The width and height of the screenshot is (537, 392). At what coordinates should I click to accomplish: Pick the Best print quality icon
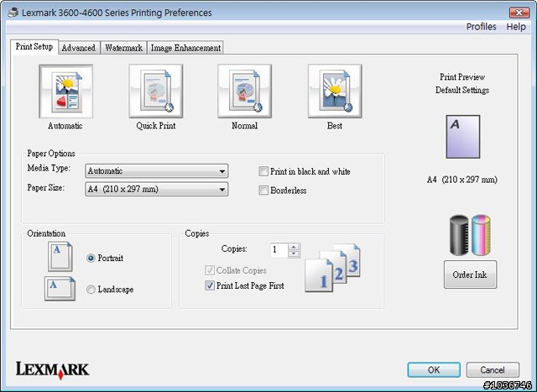335,91
